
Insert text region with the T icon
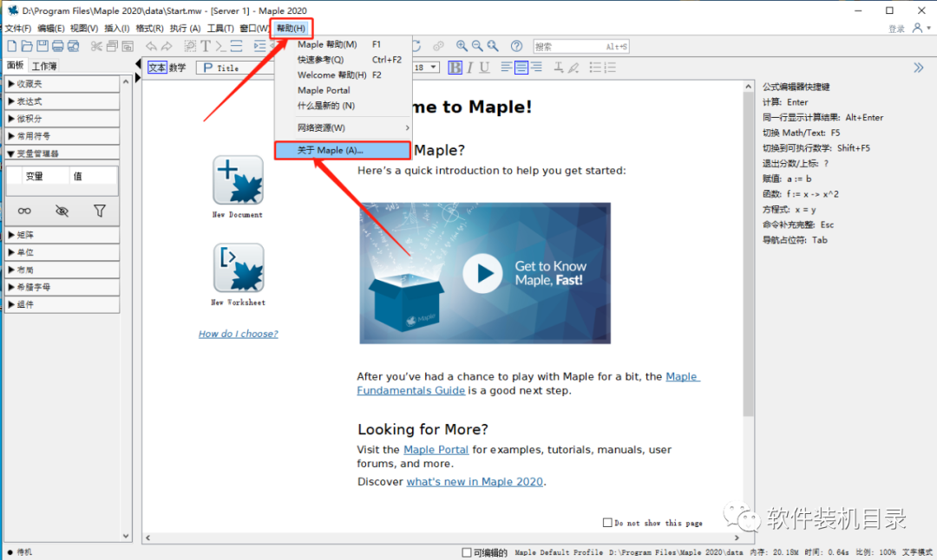[x=206, y=46]
